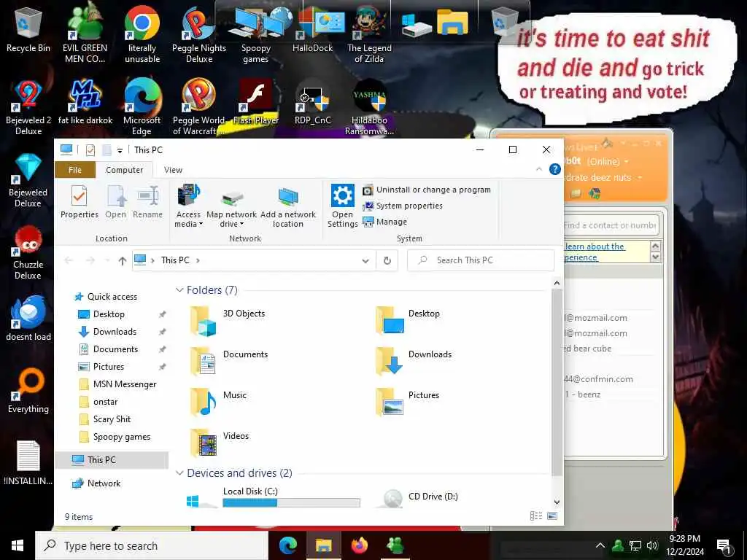Open Hildaboo Ransomware desktop icon
This screenshot has height=560, width=747.
[369, 106]
